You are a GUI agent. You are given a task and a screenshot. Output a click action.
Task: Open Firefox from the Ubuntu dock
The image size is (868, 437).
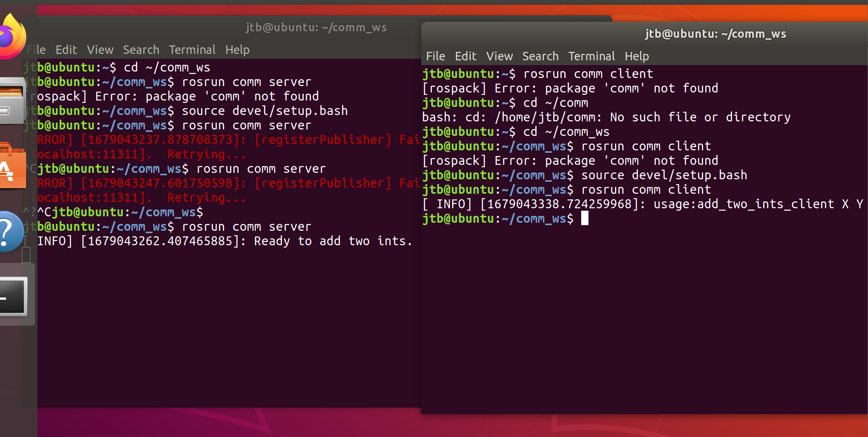(13, 37)
